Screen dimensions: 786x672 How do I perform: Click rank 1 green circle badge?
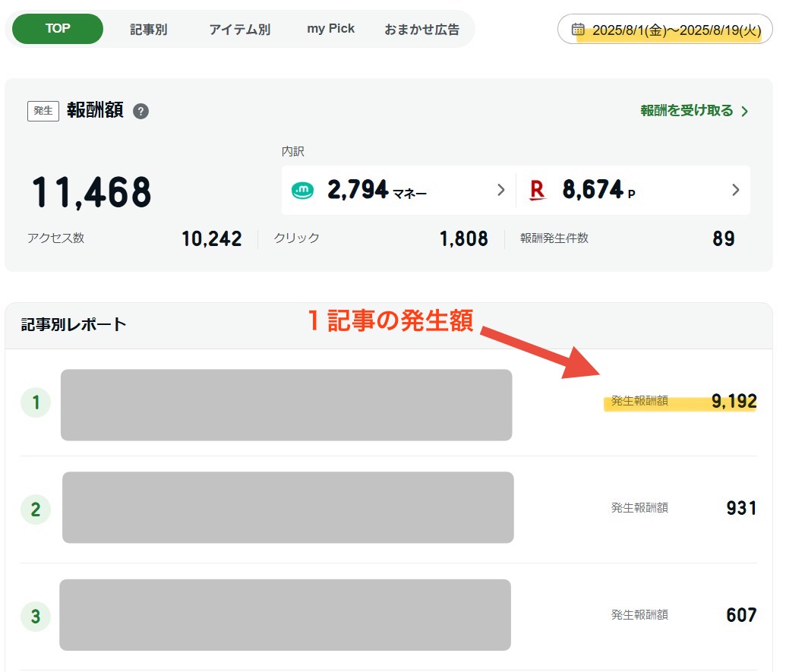[35, 402]
